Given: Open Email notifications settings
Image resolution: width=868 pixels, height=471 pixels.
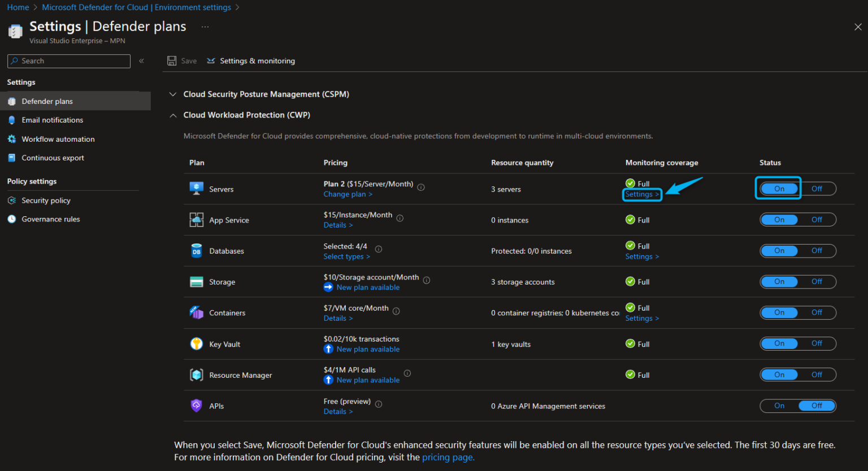Looking at the screenshot, I should pyautogui.click(x=51, y=120).
